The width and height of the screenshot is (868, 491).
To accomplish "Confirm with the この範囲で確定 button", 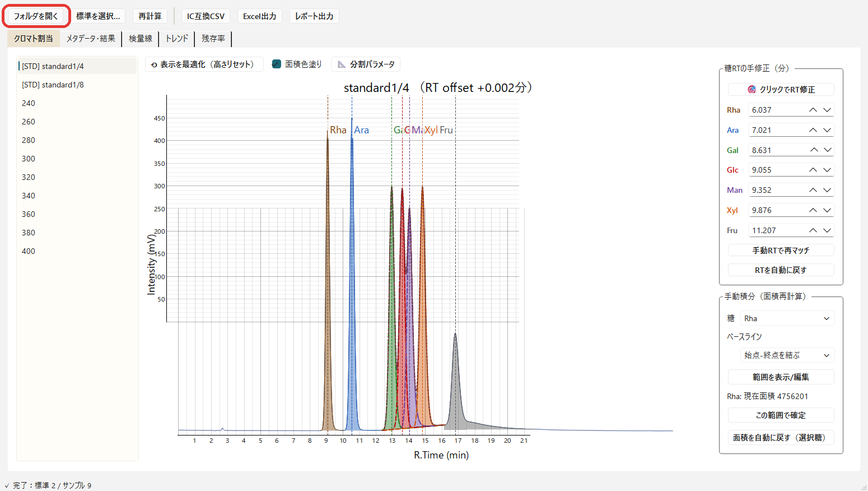I will (781, 415).
